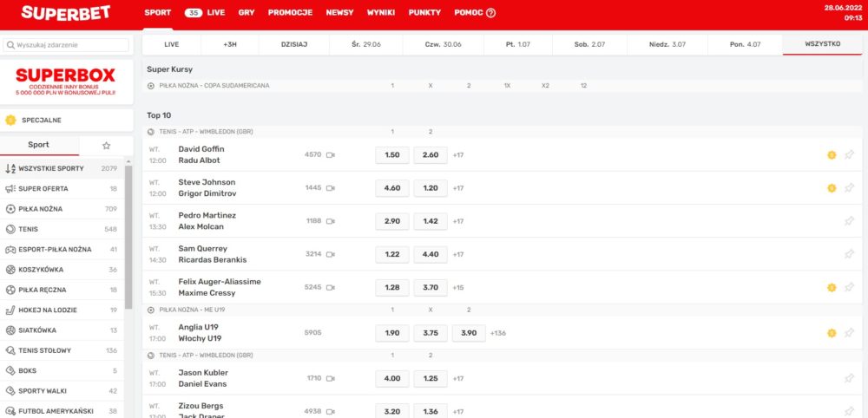Select odds 4.40 for Ricardas Berankis
This screenshot has height=418, width=868.
coord(431,254)
